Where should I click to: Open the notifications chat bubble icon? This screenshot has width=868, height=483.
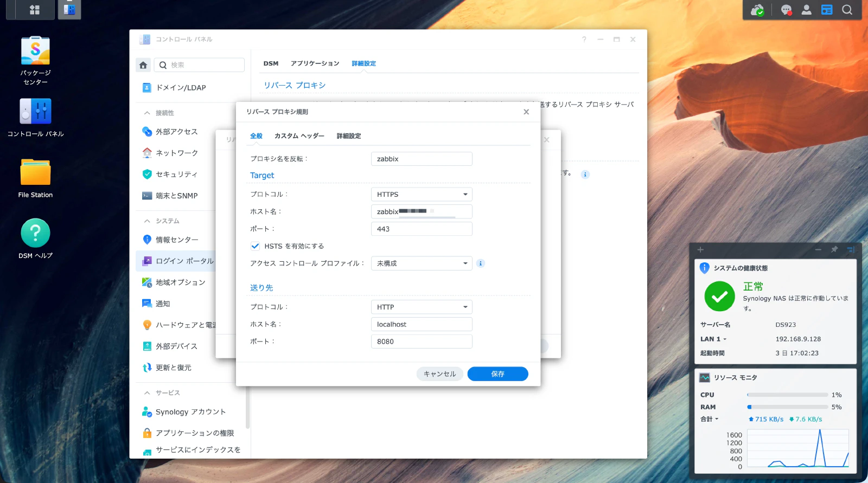click(x=786, y=10)
